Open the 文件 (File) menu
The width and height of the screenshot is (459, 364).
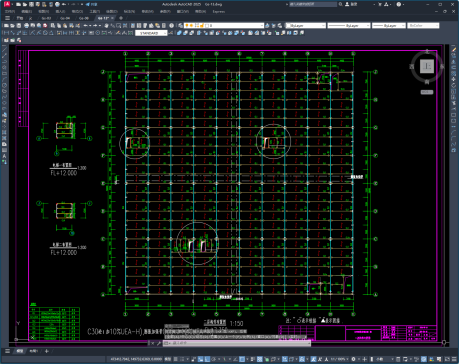coord(10,11)
